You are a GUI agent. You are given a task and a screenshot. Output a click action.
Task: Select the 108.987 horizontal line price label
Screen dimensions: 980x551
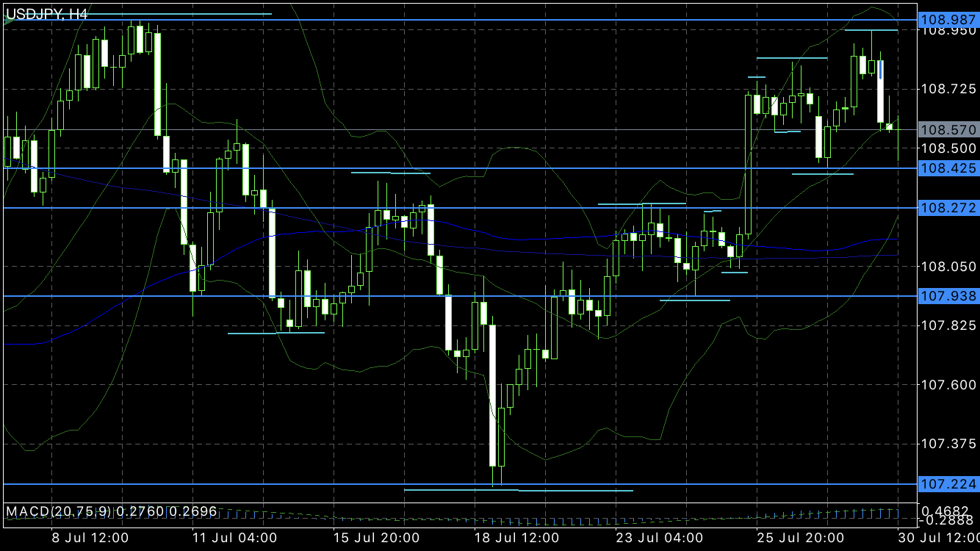point(948,20)
